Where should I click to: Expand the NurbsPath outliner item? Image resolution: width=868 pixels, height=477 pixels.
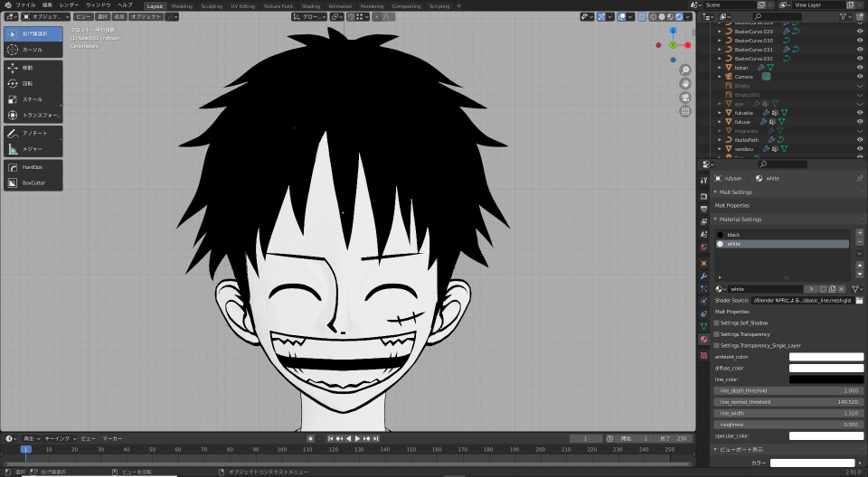coord(720,140)
